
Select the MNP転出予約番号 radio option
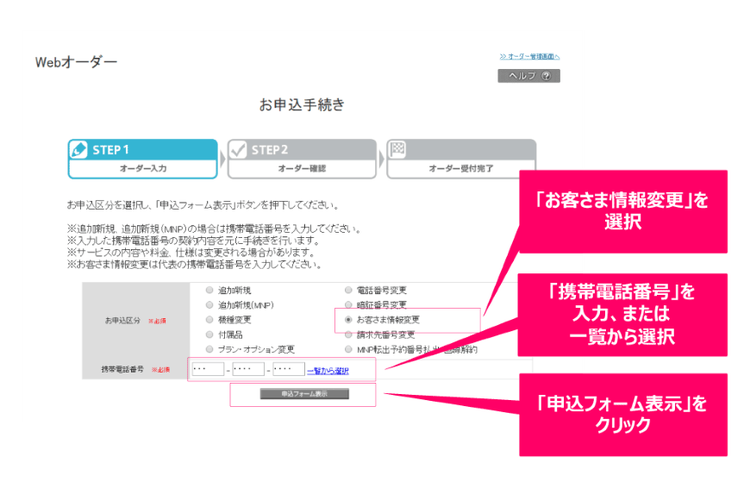pyautogui.click(x=348, y=349)
